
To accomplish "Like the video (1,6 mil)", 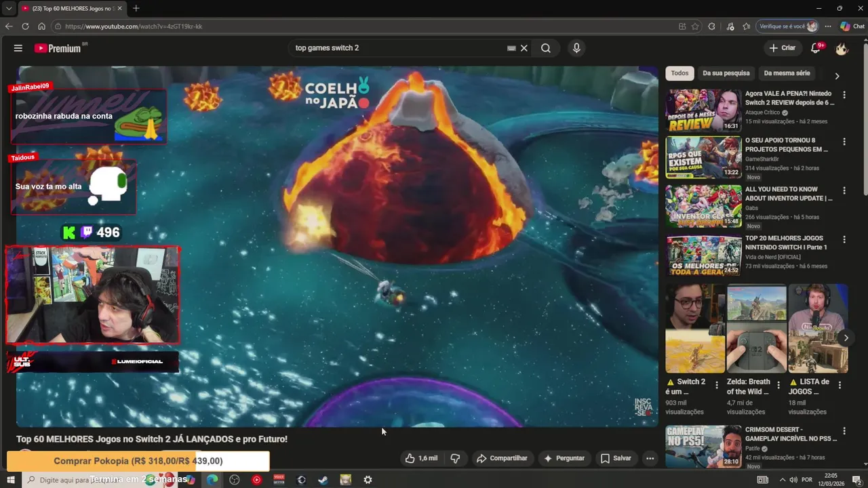I will [x=421, y=458].
